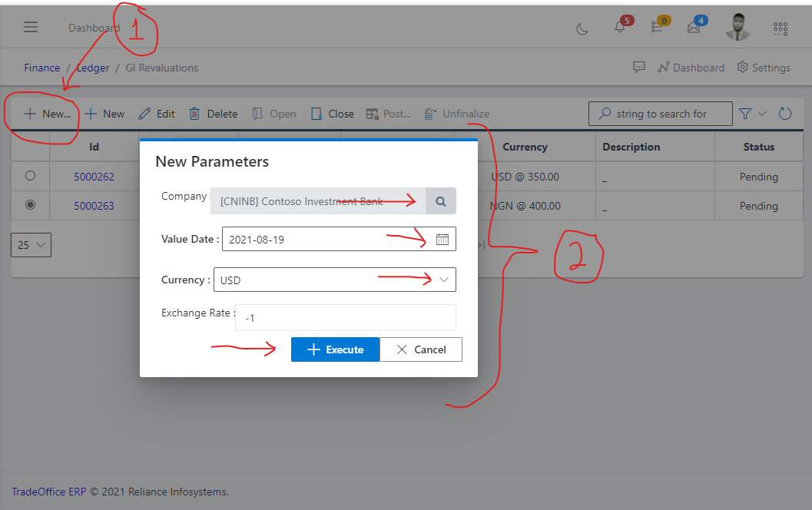Viewport: 812px width, 510px height.
Task: Toggle dark mode with the moon icon
Action: pos(582,28)
